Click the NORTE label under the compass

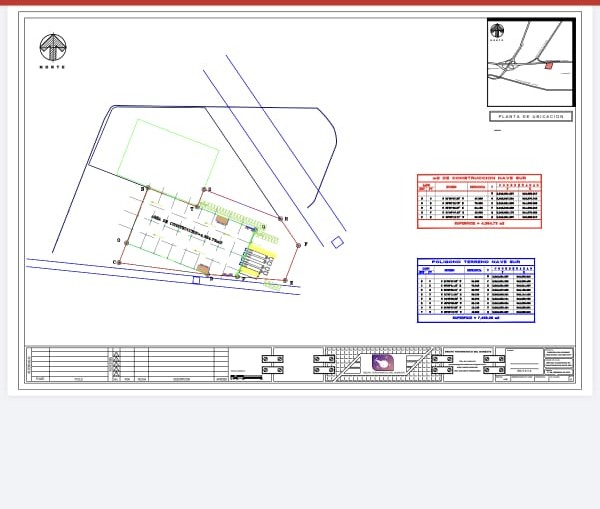(52, 67)
